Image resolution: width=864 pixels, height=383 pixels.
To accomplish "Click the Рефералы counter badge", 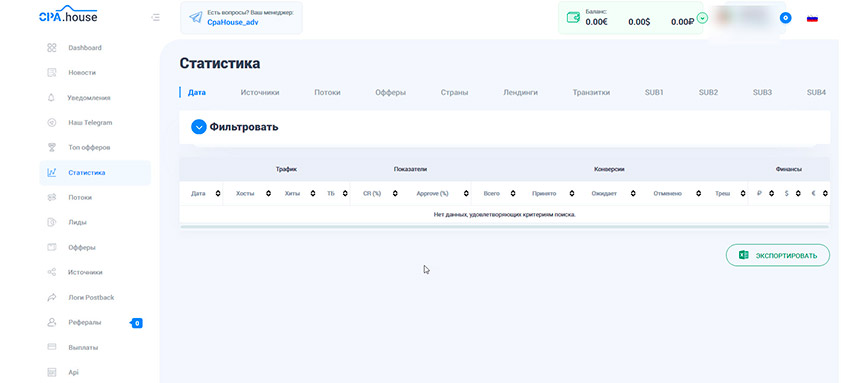I will pos(137,323).
